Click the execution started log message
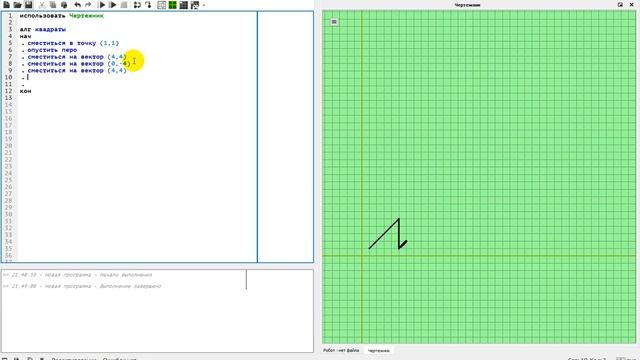 point(78,275)
